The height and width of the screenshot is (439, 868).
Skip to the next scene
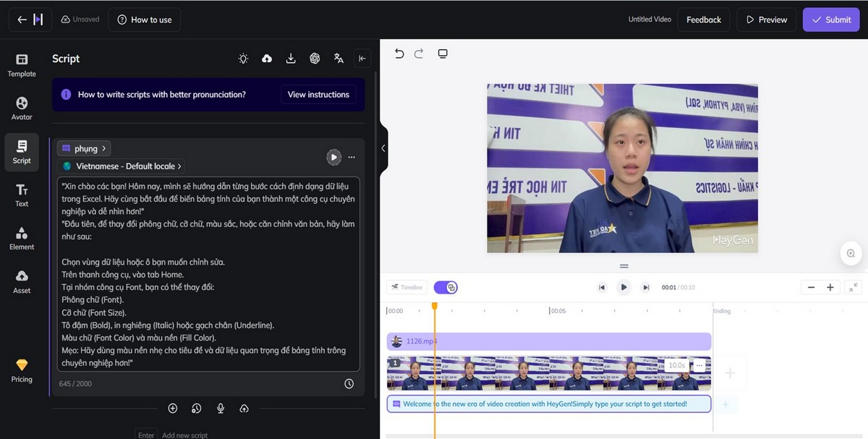(x=646, y=287)
